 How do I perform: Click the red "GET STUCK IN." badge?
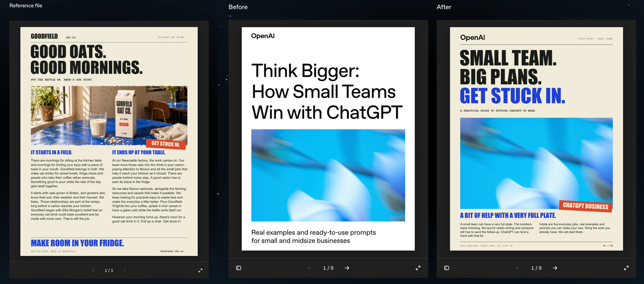[x=166, y=144]
